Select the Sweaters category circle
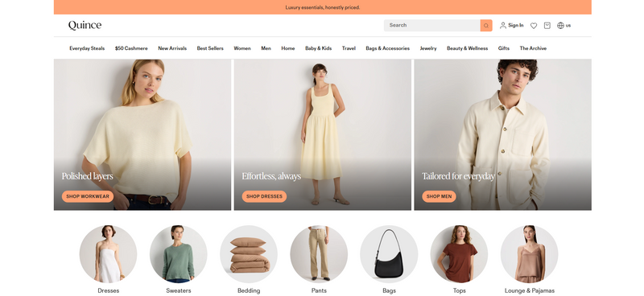 pos(179,254)
